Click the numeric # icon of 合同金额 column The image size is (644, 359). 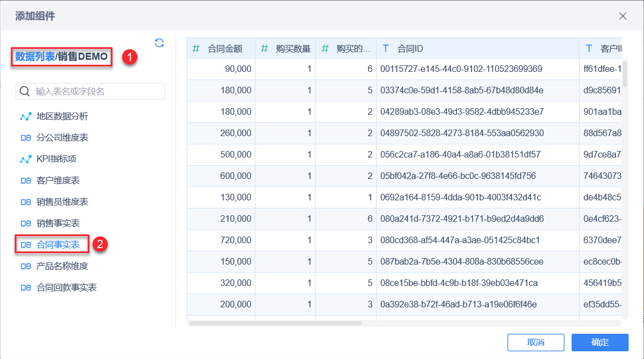pyautogui.click(x=196, y=48)
